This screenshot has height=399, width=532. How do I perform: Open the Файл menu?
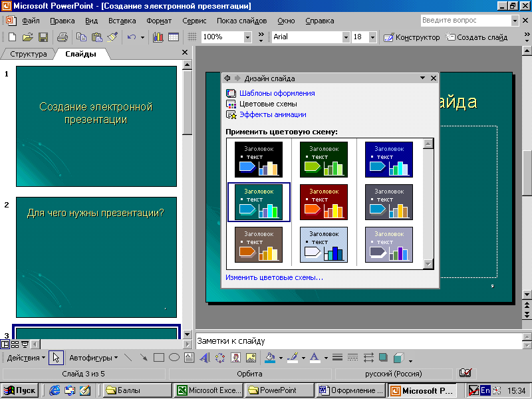31,21
